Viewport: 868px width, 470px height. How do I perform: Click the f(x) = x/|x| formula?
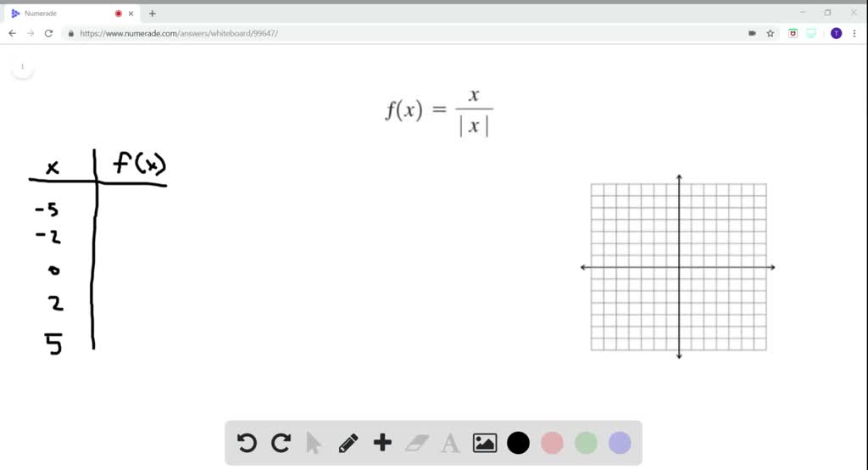pos(439,111)
